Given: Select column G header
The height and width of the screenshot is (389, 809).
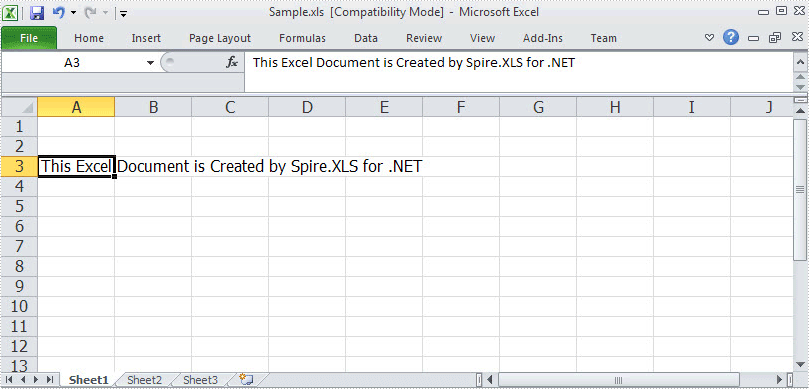Looking at the screenshot, I should click(x=538, y=107).
